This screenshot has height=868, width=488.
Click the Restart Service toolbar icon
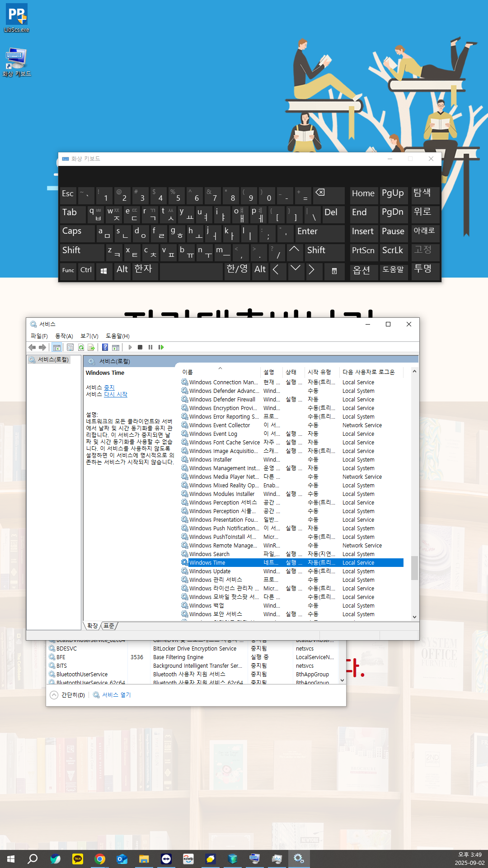point(161,347)
